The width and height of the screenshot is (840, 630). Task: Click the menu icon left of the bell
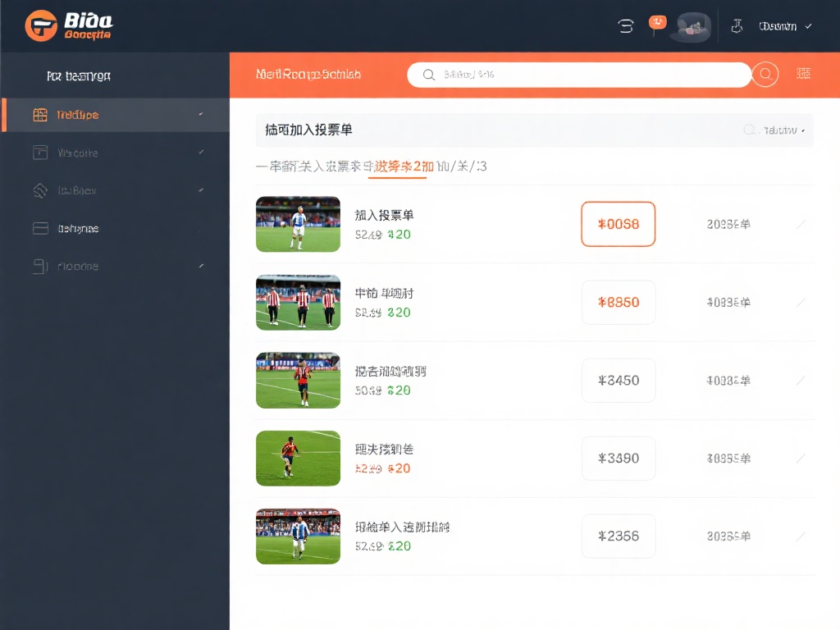tap(626, 26)
